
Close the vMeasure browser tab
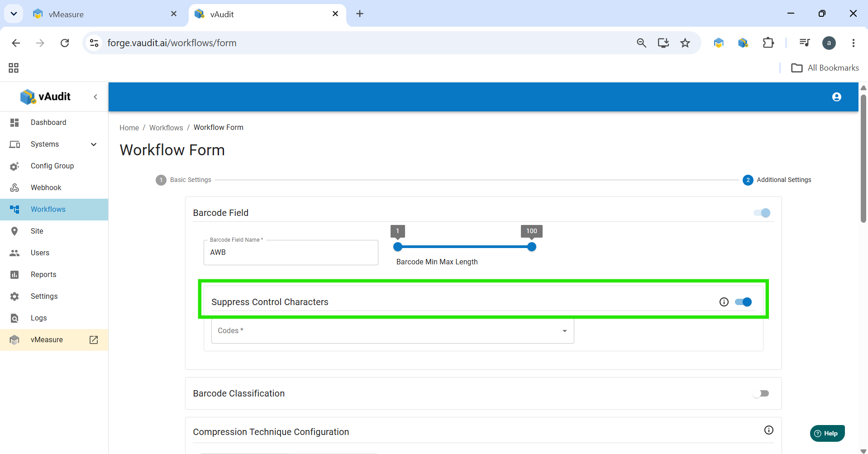pos(174,14)
